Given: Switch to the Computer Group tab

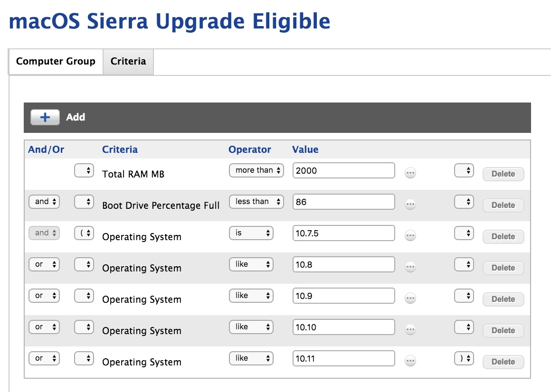Looking at the screenshot, I should (56, 61).
